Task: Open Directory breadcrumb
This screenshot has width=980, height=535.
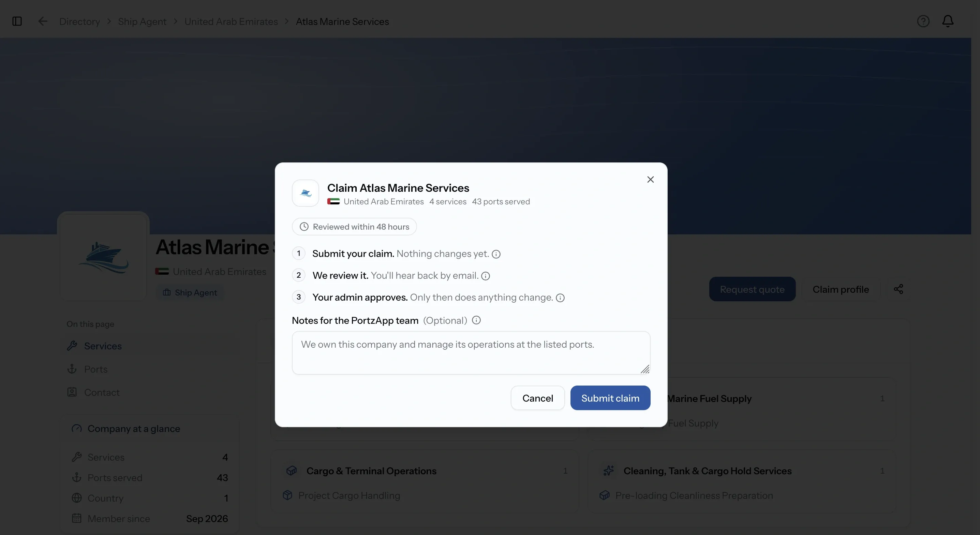Action: click(79, 21)
